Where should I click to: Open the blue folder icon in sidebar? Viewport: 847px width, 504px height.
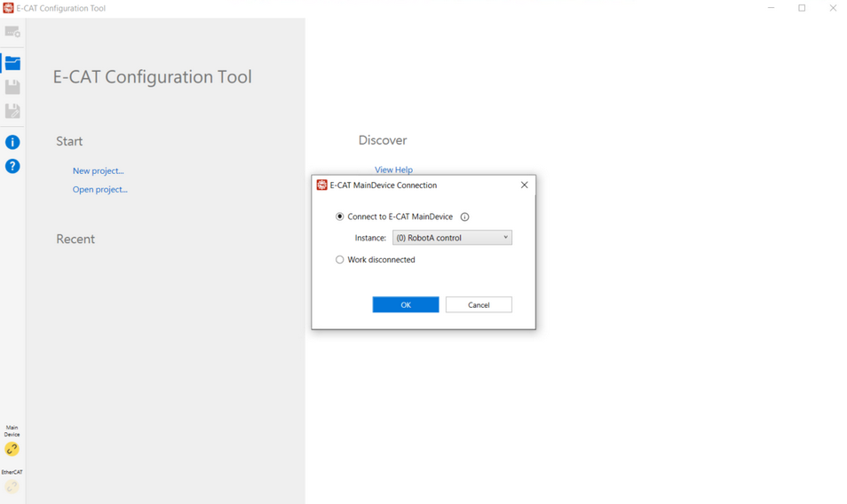(x=12, y=63)
